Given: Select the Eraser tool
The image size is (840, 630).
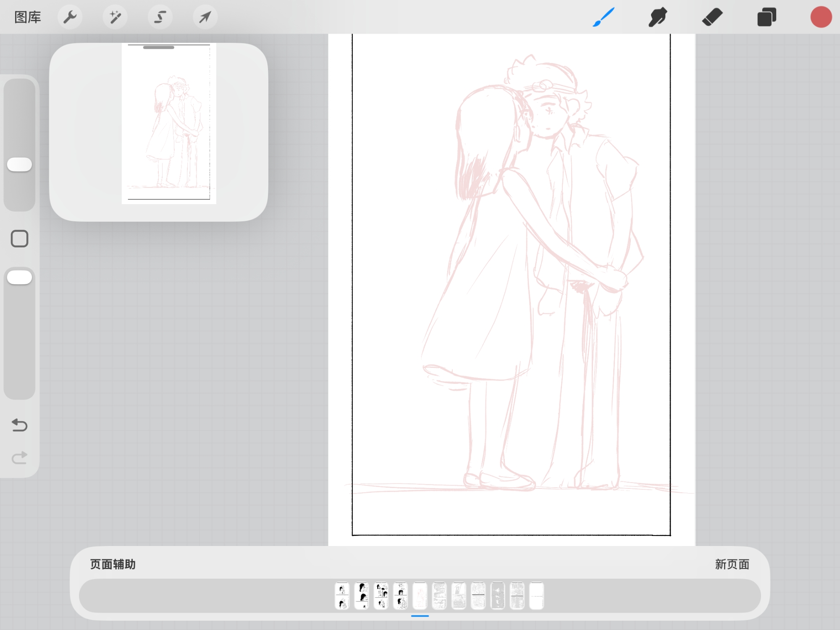Looking at the screenshot, I should (x=712, y=17).
